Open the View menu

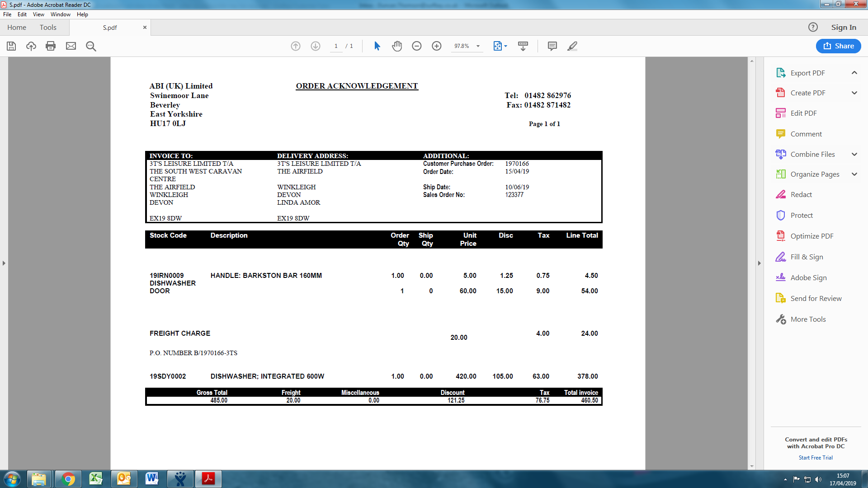coord(38,14)
